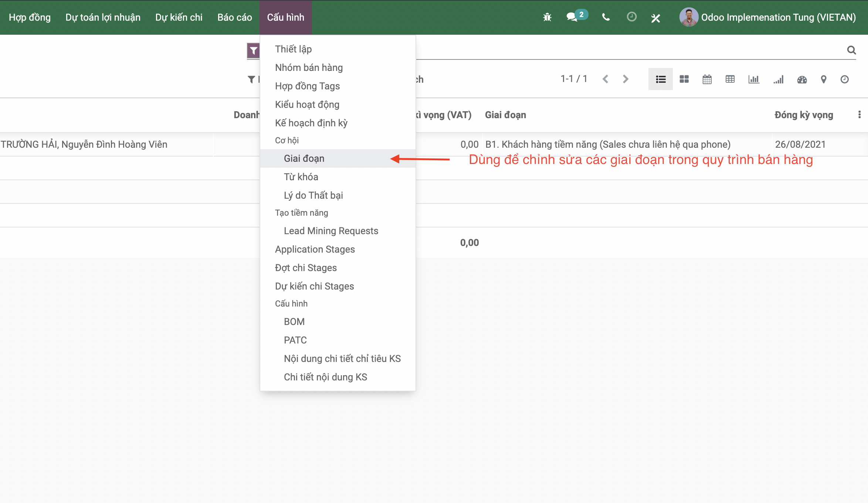
Task: Switch to pivot table view
Action: click(730, 79)
